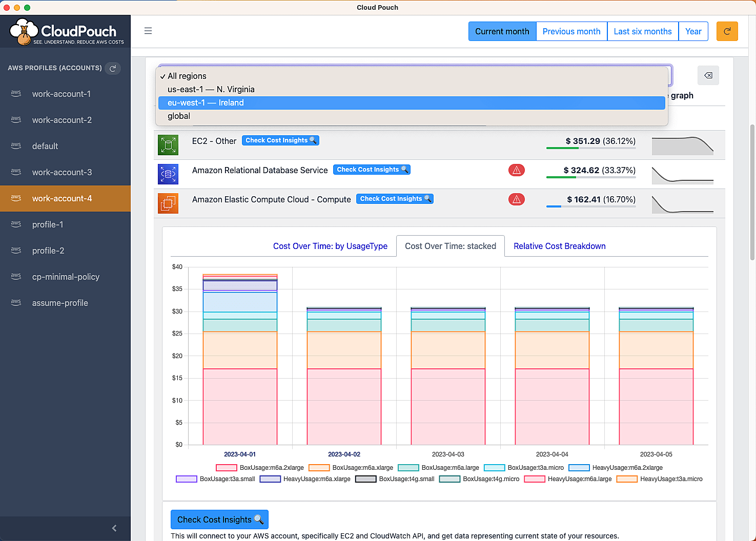Toggle BoxUsage:t4g.small legend series
756x541 pixels.
395,479
